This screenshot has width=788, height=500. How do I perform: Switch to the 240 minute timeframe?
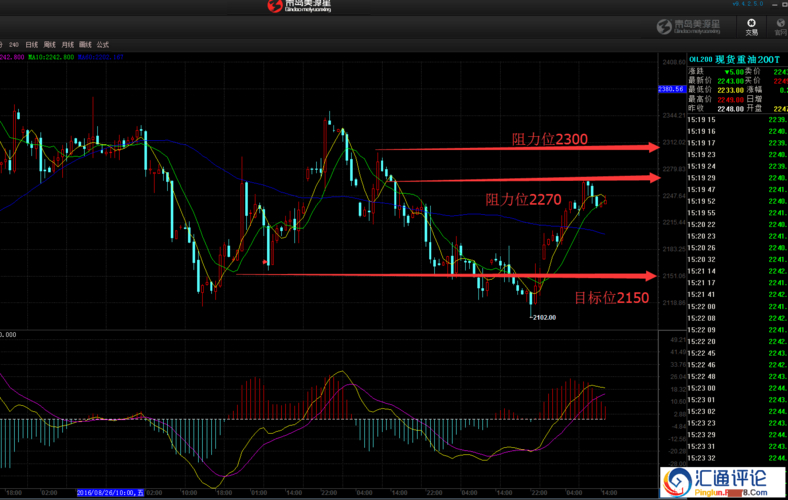pyautogui.click(x=14, y=45)
